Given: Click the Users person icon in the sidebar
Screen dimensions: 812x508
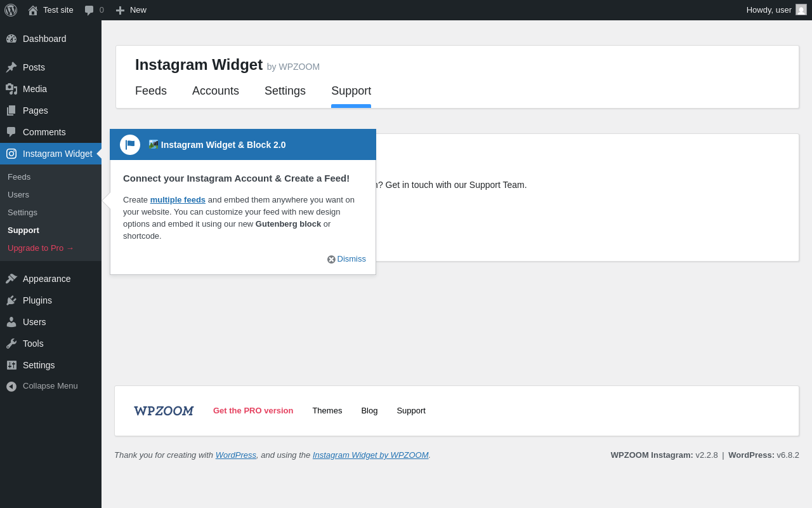Looking at the screenshot, I should [11, 322].
